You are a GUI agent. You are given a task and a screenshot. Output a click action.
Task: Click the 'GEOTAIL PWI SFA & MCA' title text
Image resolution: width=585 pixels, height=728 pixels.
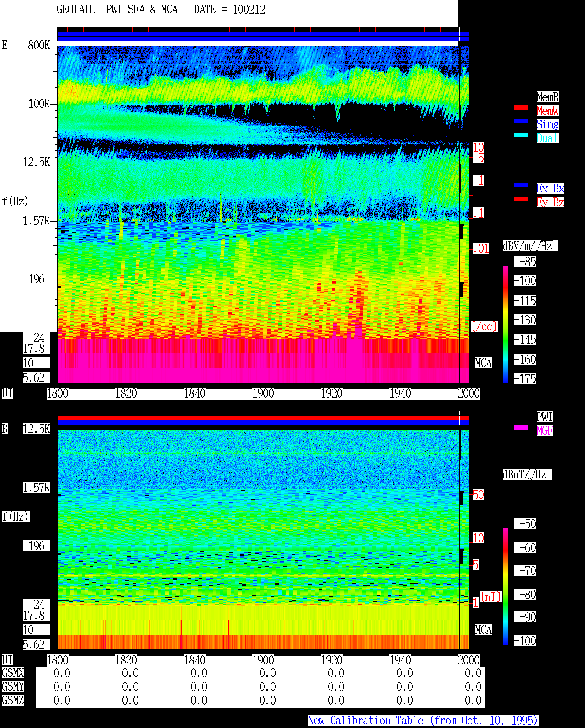(x=117, y=9)
